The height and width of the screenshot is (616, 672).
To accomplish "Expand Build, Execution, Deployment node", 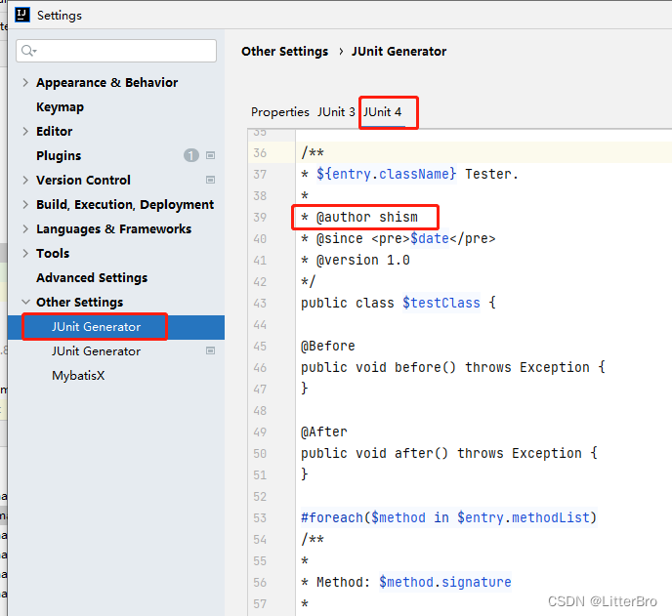I will tap(25, 204).
